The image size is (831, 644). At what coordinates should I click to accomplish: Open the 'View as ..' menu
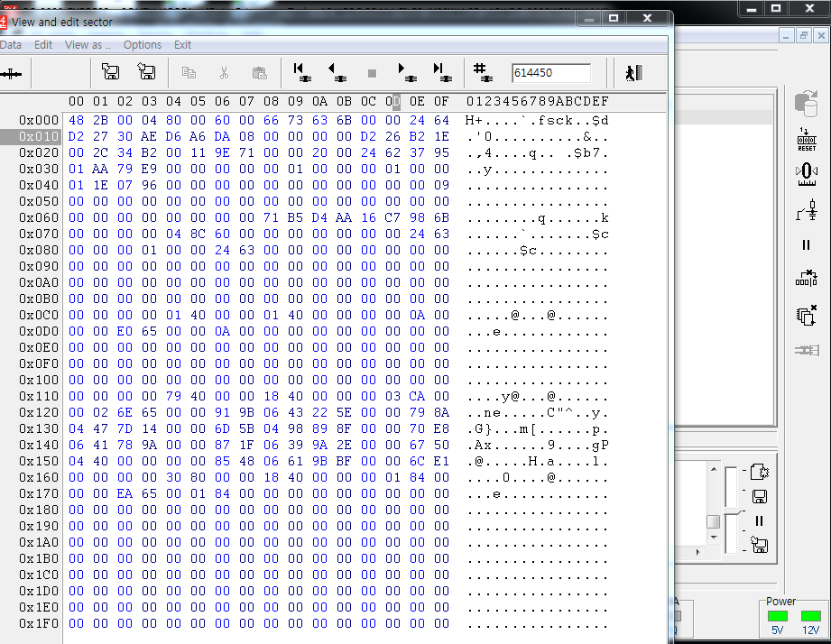pos(88,45)
